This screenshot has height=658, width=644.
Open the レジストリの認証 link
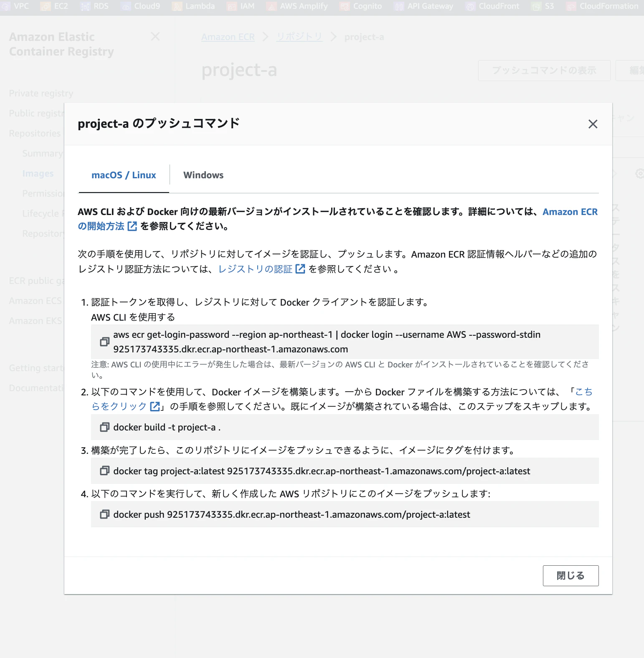[255, 269]
